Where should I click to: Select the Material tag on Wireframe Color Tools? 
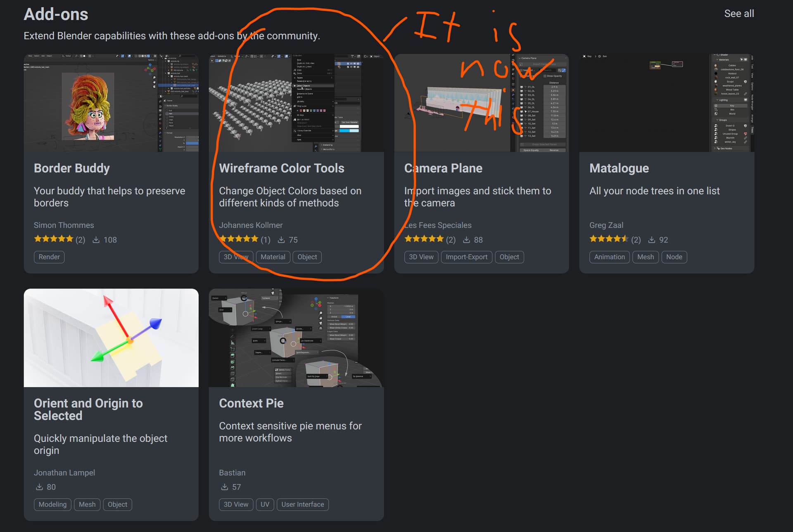click(273, 257)
